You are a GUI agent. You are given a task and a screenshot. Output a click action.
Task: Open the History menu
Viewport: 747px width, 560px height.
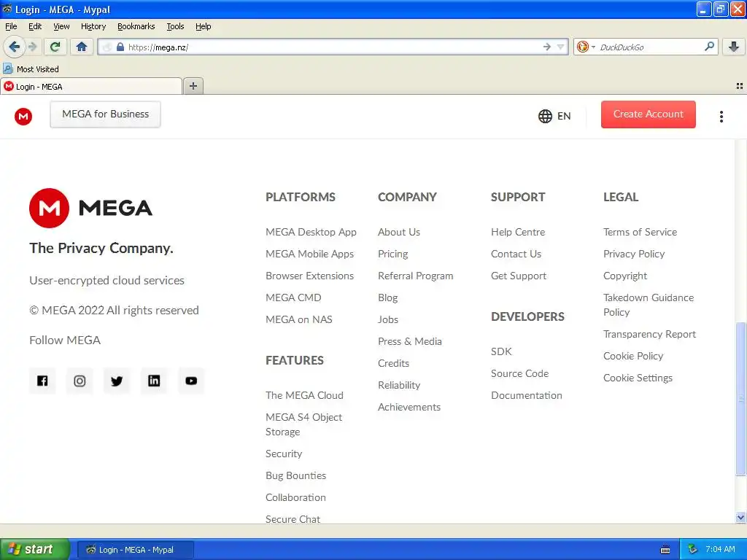pos(93,26)
